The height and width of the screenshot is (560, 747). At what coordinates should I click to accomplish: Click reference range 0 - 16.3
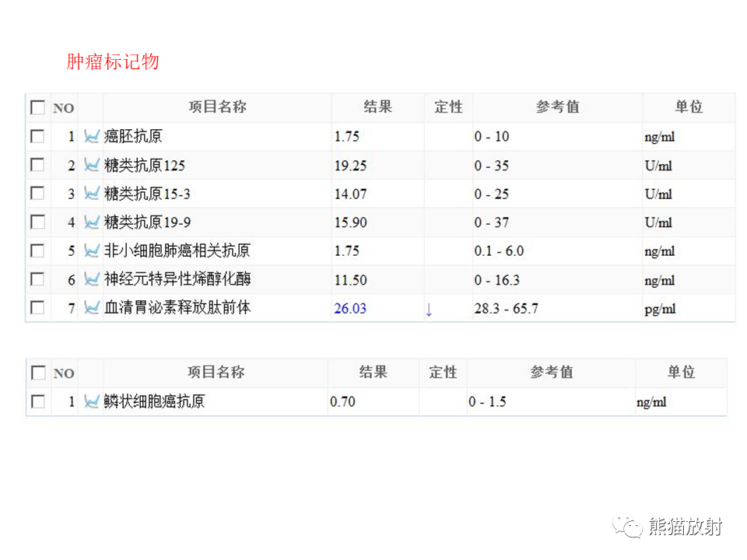(497, 280)
